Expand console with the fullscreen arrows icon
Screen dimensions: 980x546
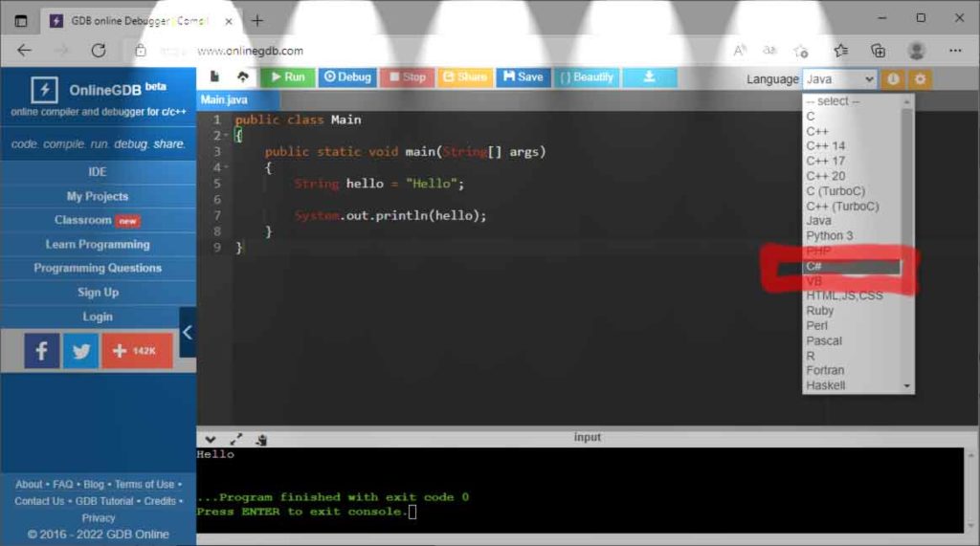coord(236,439)
